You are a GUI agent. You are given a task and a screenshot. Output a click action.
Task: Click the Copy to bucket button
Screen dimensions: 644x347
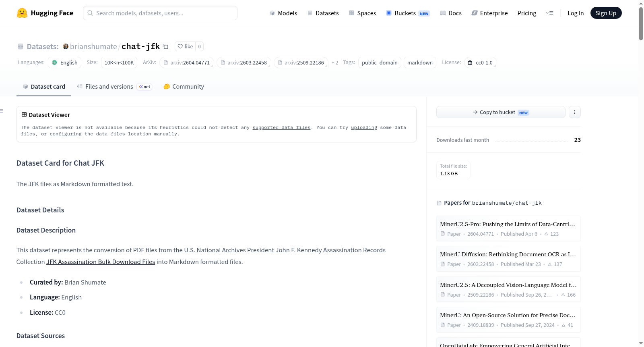coord(501,112)
